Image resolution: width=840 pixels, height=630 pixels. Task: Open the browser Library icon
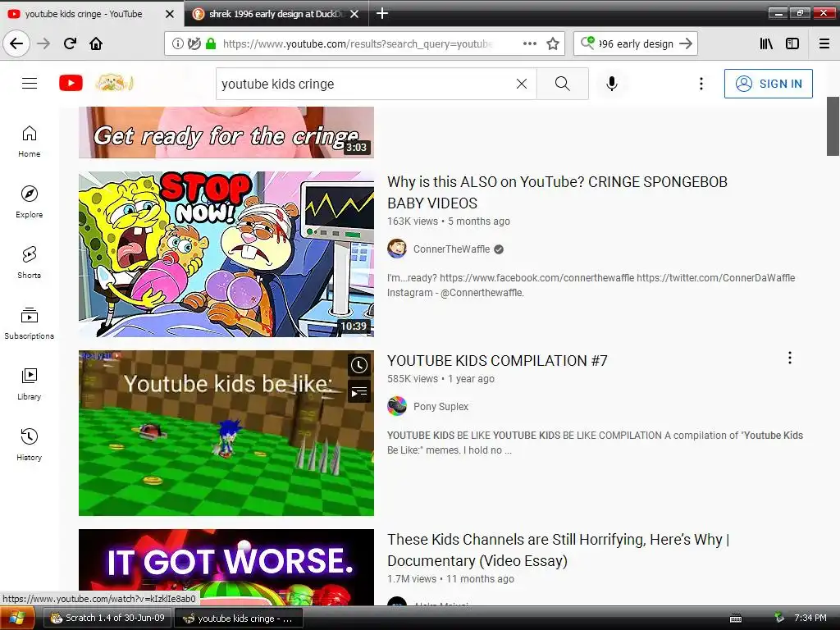coord(766,44)
